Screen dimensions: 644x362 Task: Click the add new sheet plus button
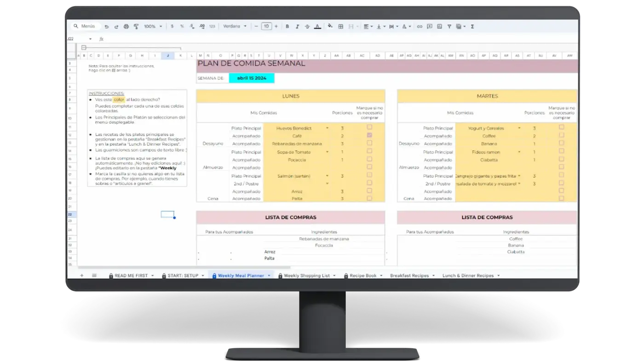(x=82, y=276)
